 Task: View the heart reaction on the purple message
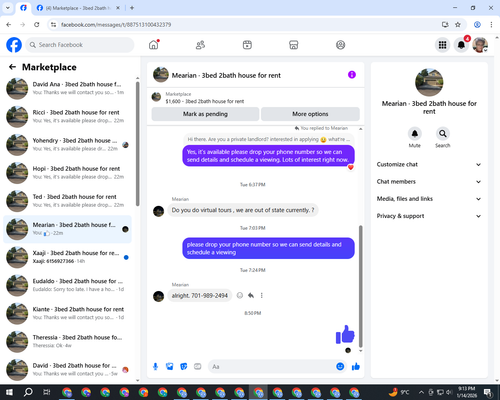(x=351, y=167)
